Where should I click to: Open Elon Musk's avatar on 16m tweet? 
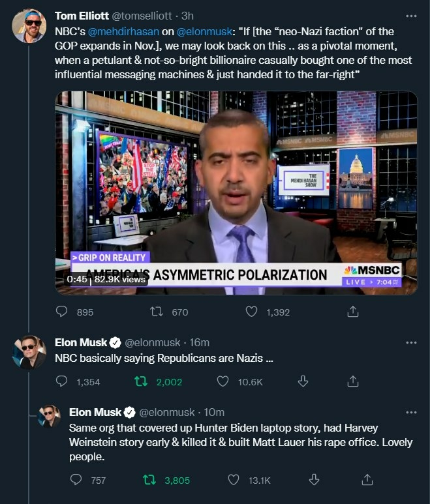tap(29, 353)
